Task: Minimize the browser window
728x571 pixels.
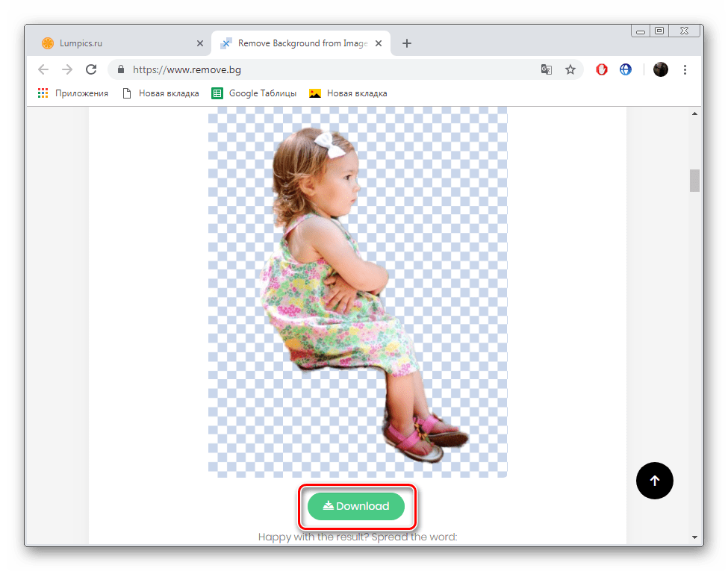Action: tap(641, 31)
